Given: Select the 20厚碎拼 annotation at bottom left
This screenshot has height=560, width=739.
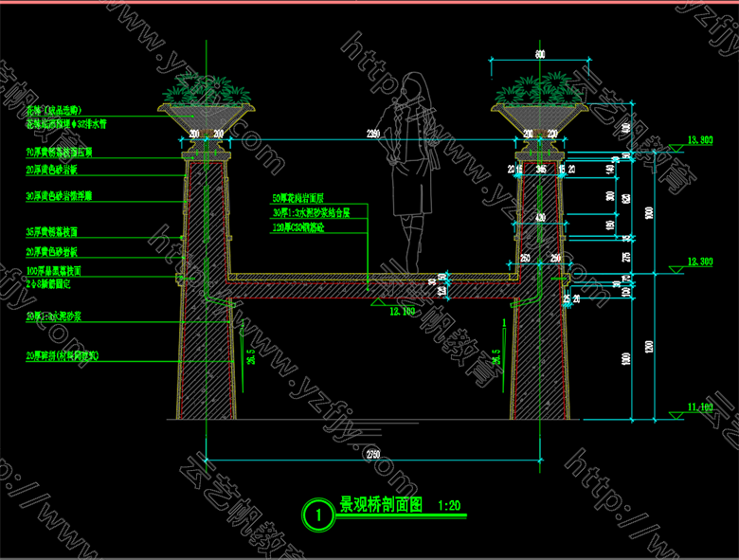Looking at the screenshot, I should tap(63, 356).
